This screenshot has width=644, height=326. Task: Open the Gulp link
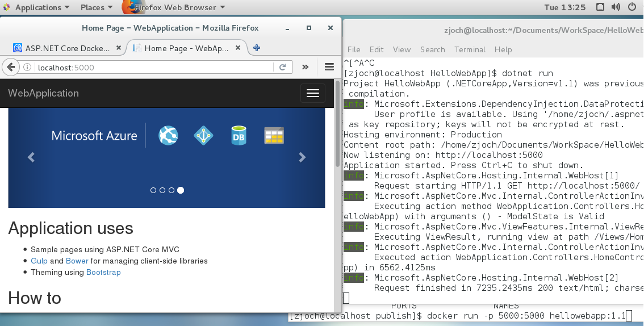coord(39,261)
